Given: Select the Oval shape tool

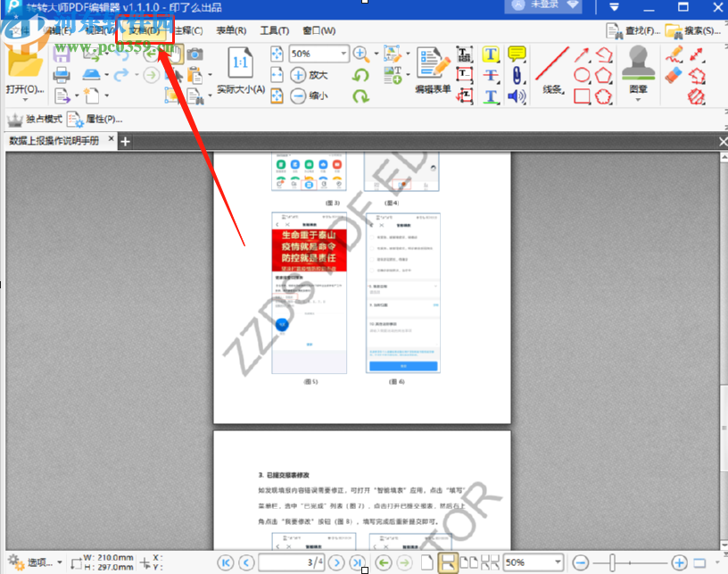Looking at the screenshot, I should tap(582, 75).
